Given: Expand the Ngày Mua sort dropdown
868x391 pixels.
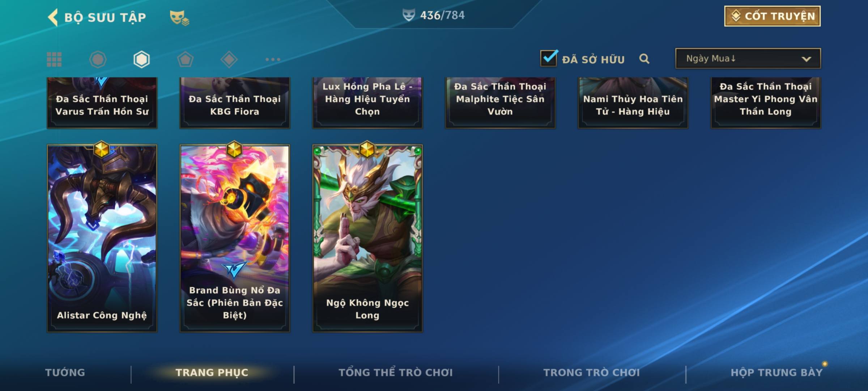Looking at the screenshot, I should tap(748, 58).
